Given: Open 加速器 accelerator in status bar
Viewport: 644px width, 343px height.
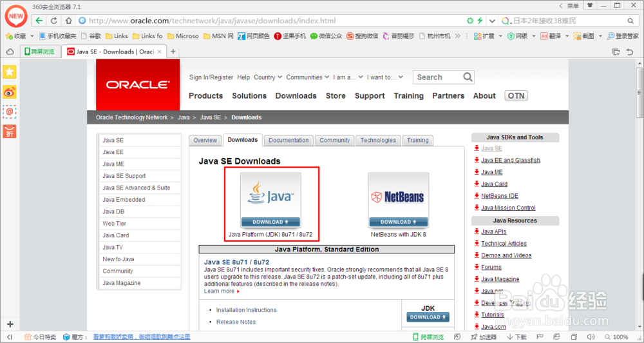Looking at the screenshot, I should 484,337.
